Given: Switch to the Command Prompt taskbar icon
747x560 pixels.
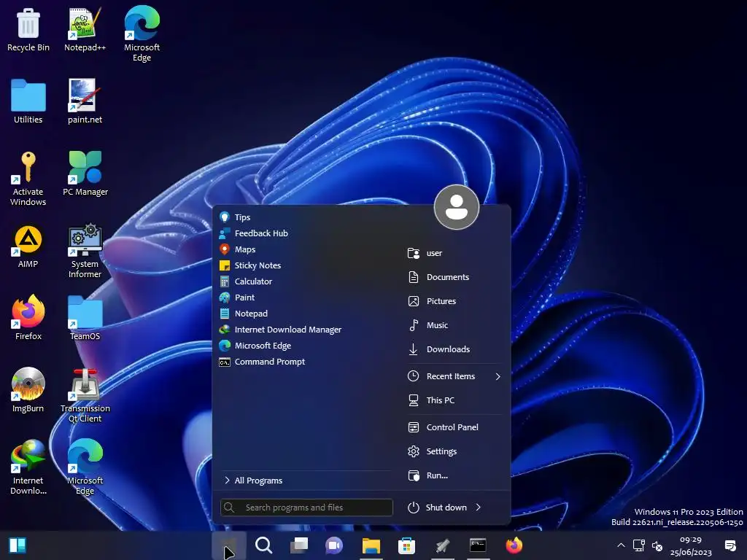Looking at the screenshot, I should tap(478, 545).
